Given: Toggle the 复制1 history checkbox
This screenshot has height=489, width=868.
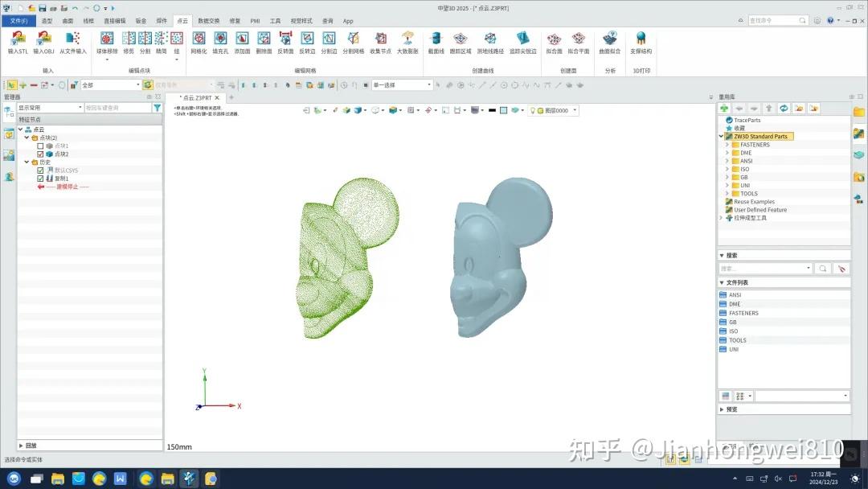Looking at the screenshot, I should (42, 178).
